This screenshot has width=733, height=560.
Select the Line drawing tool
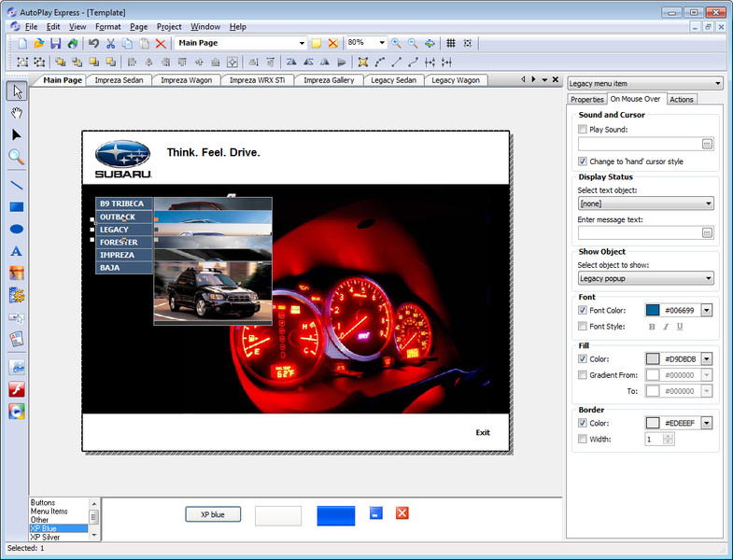click(17, 185)
